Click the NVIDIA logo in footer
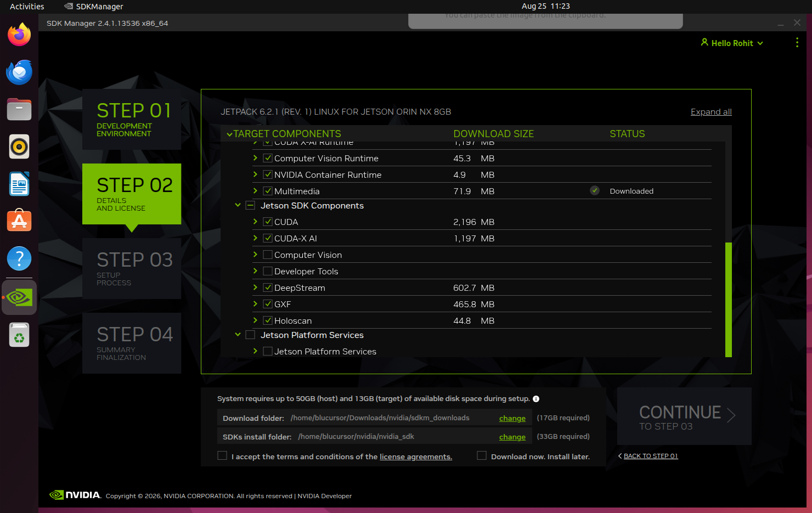Image resolution: width=812 pixels, height=513 pixels. pos(75,495)
